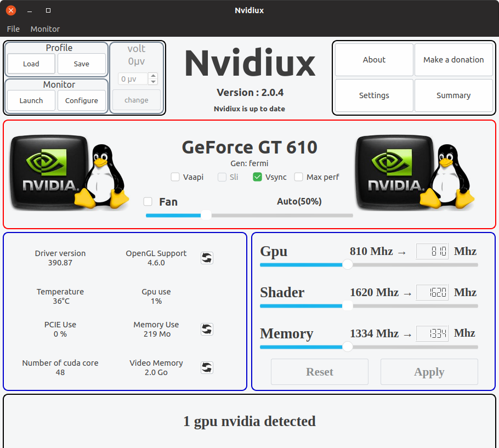This screenshot has width=499, height=448.
Task: Apply the overclock frequencies
Action: click(429, 372)
